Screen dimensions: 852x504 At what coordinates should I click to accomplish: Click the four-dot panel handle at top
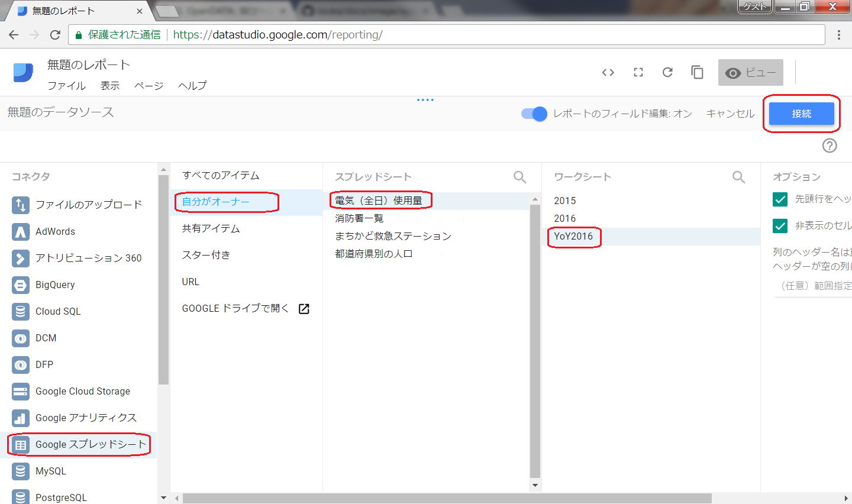coord(425,100)
